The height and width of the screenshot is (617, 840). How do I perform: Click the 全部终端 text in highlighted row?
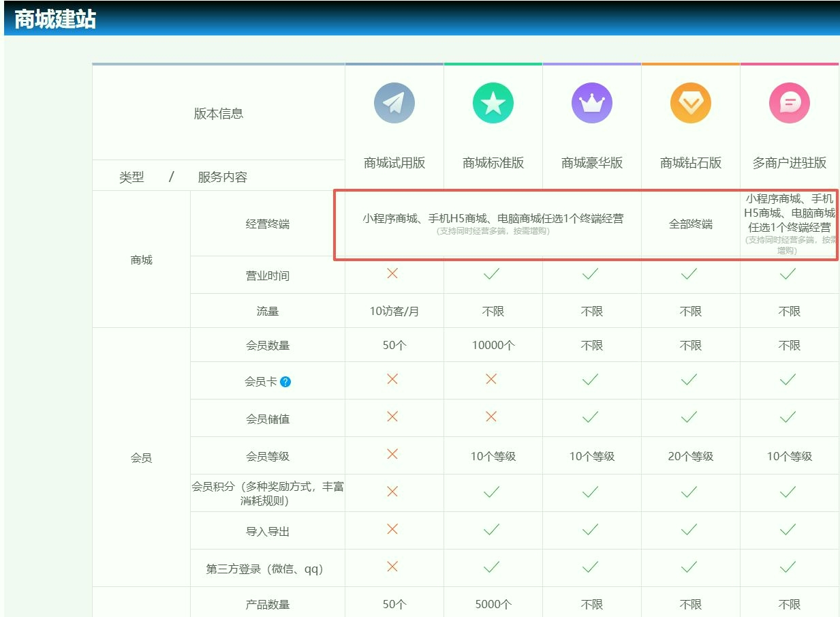[x=690, y=224]
